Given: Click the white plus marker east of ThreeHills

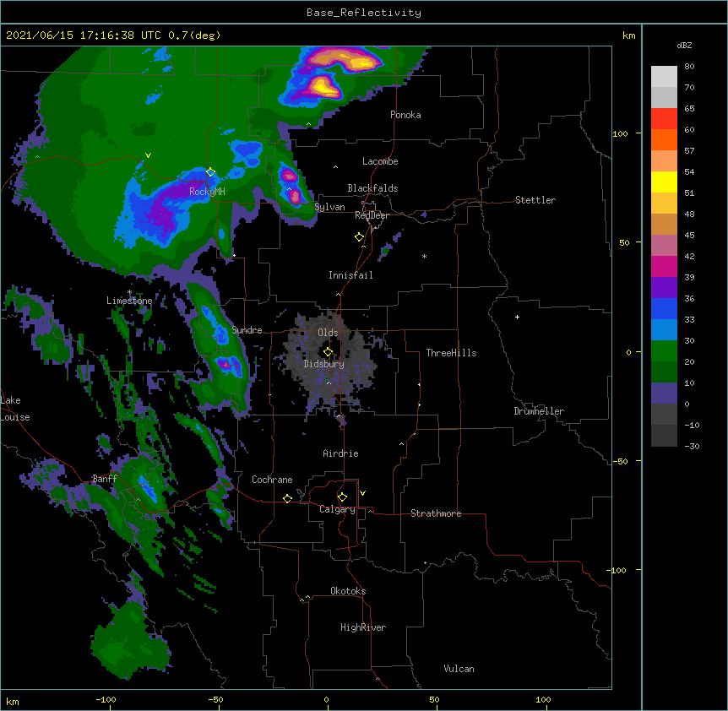Looking at the screenshot, I should 517,317.
